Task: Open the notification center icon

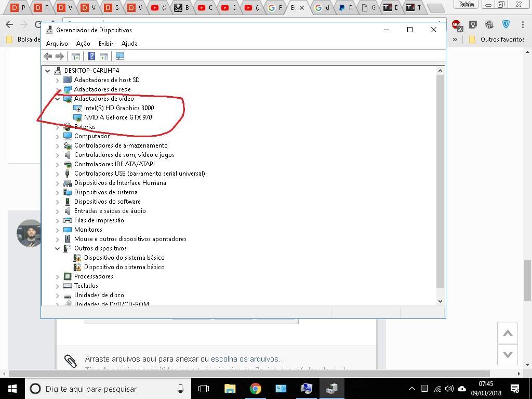Action: 515,389
